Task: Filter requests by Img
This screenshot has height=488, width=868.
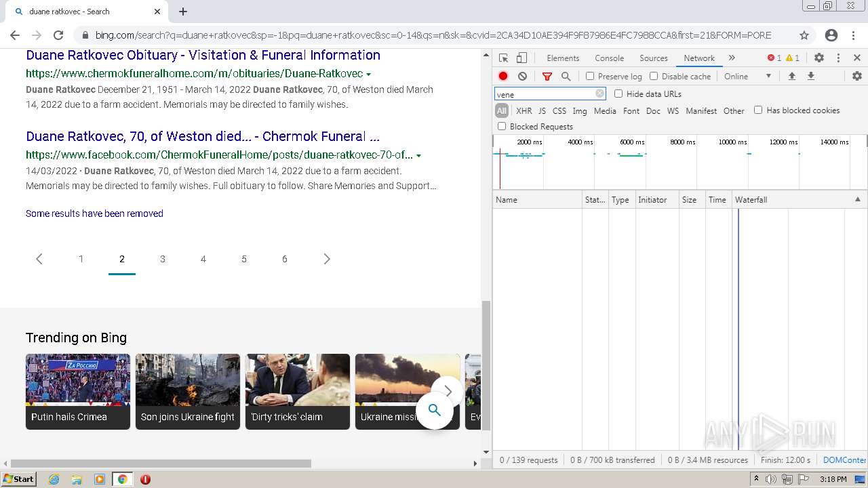Action: pos(580,110)
